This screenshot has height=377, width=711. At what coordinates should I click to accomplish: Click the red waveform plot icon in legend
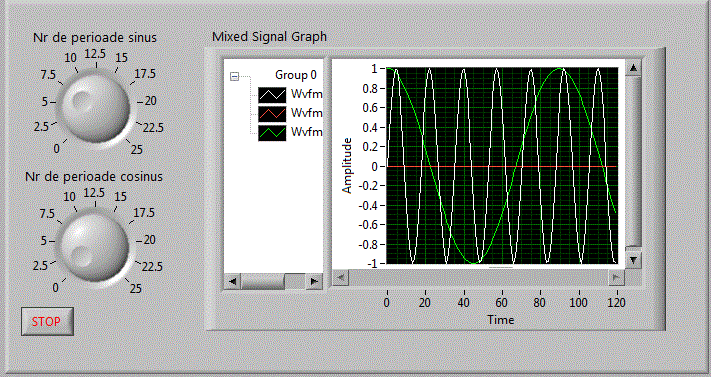tap(272, 113)
